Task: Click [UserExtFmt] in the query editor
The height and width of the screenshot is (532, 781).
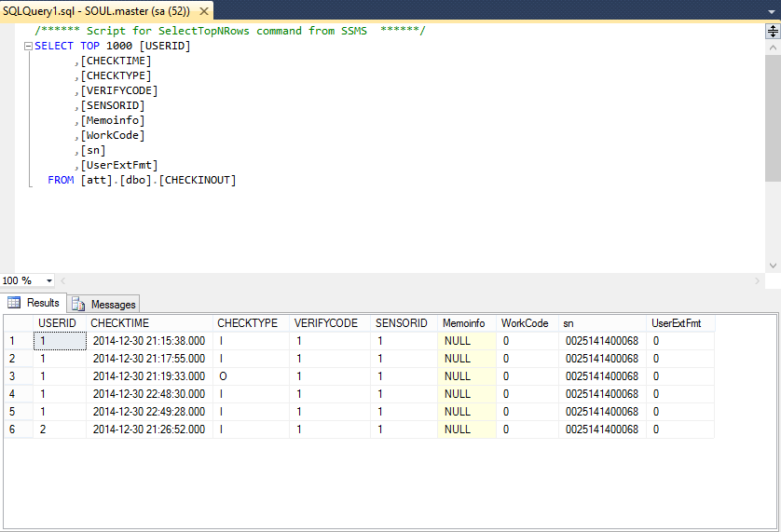Action: [x=119, y=166]
